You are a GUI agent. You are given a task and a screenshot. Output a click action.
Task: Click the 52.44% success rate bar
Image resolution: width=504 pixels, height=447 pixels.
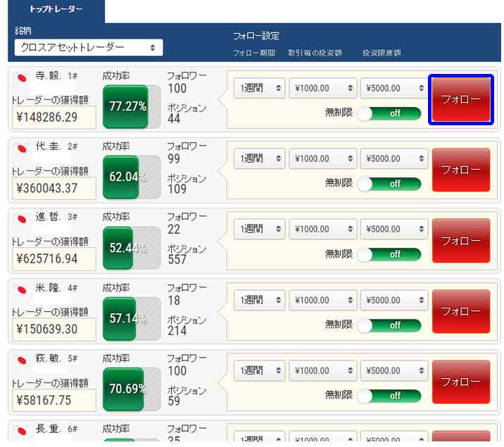click(132, 248)
